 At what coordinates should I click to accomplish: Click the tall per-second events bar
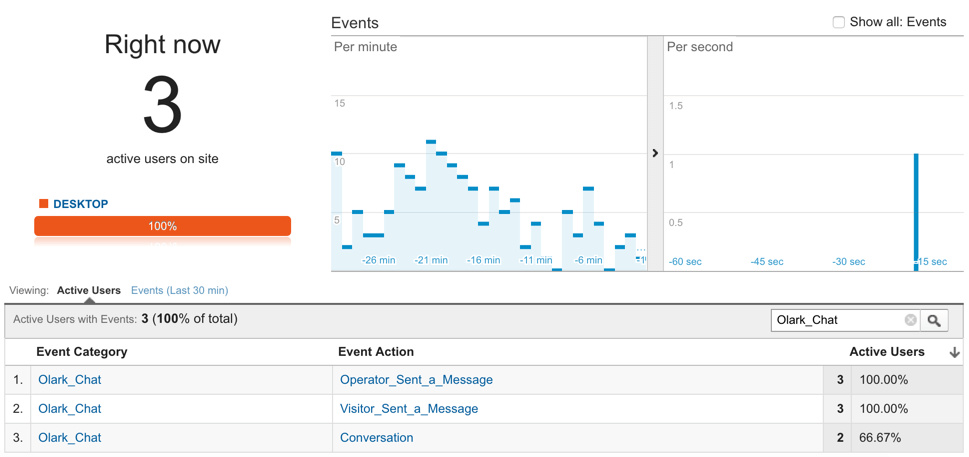coord(916,210)
